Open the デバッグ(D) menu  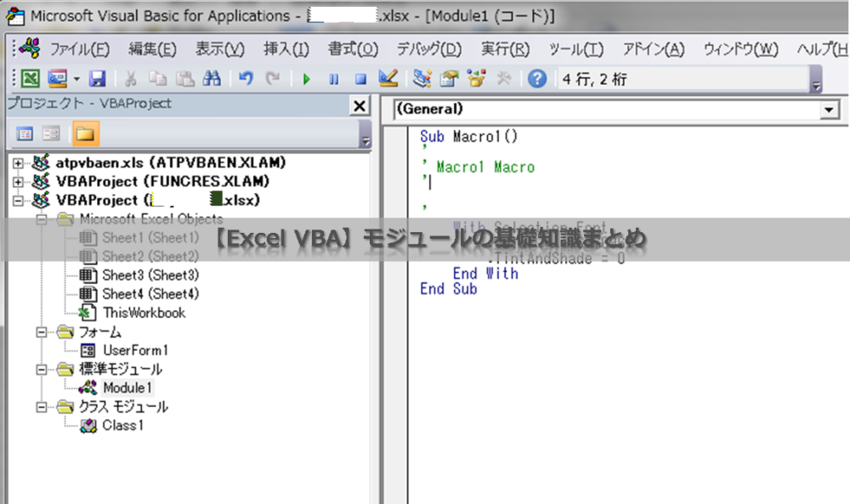click(428, 48)
